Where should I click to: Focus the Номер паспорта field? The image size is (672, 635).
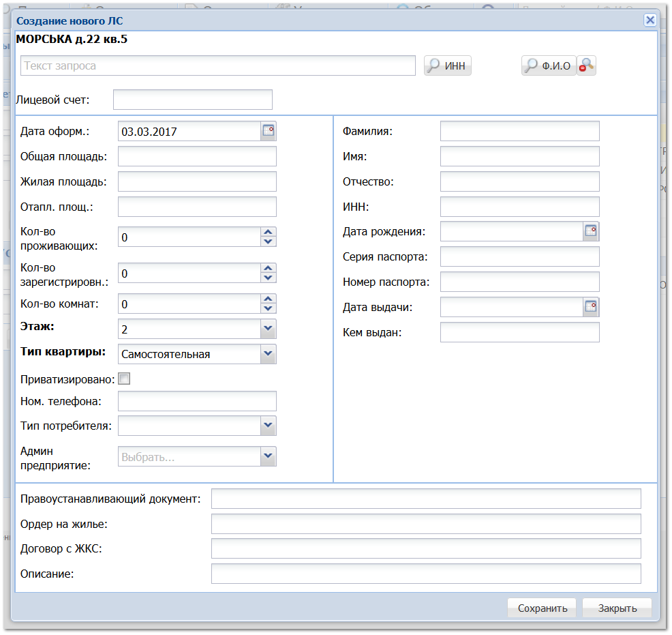point(520,282)
